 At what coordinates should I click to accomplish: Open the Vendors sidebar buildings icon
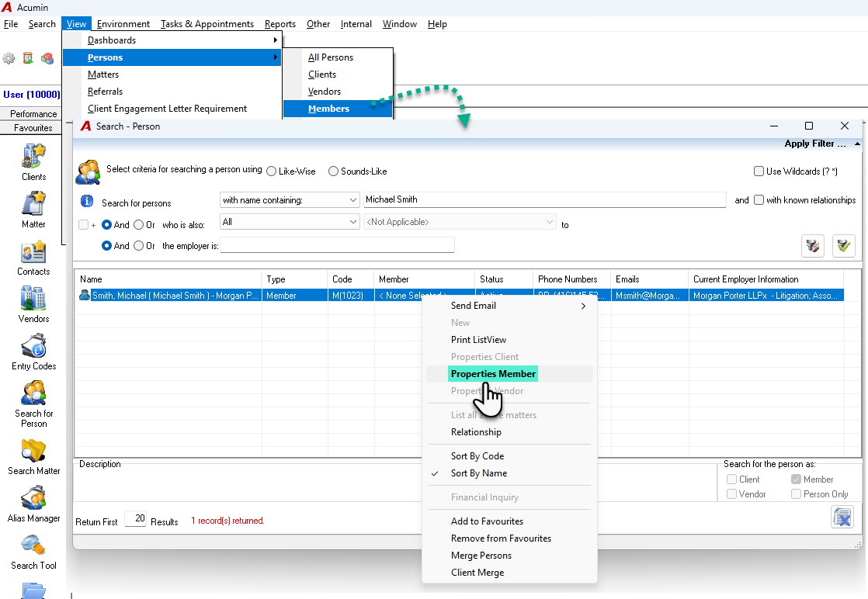point(33,298)
